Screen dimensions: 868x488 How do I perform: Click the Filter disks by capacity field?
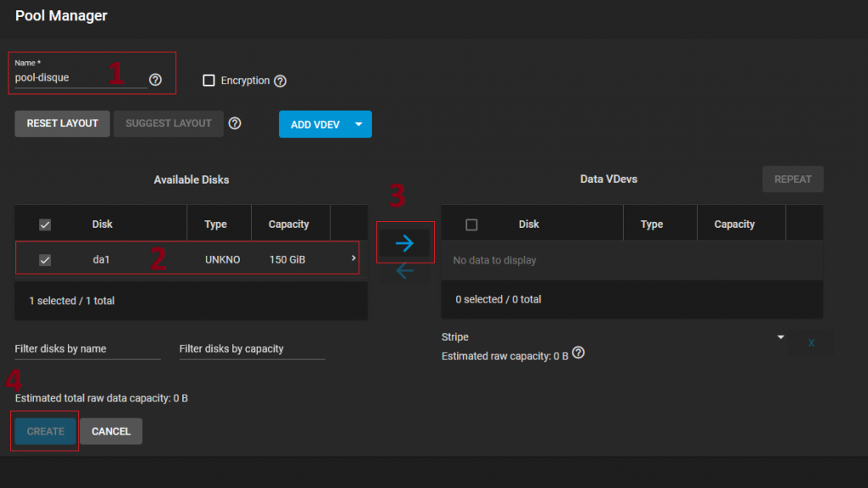pos(252,349)
